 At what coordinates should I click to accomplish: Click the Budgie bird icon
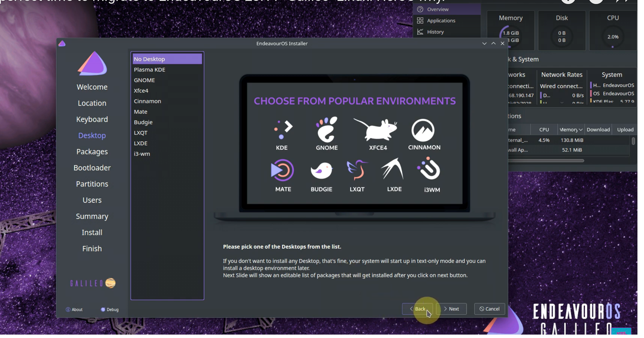coord(321,171)
